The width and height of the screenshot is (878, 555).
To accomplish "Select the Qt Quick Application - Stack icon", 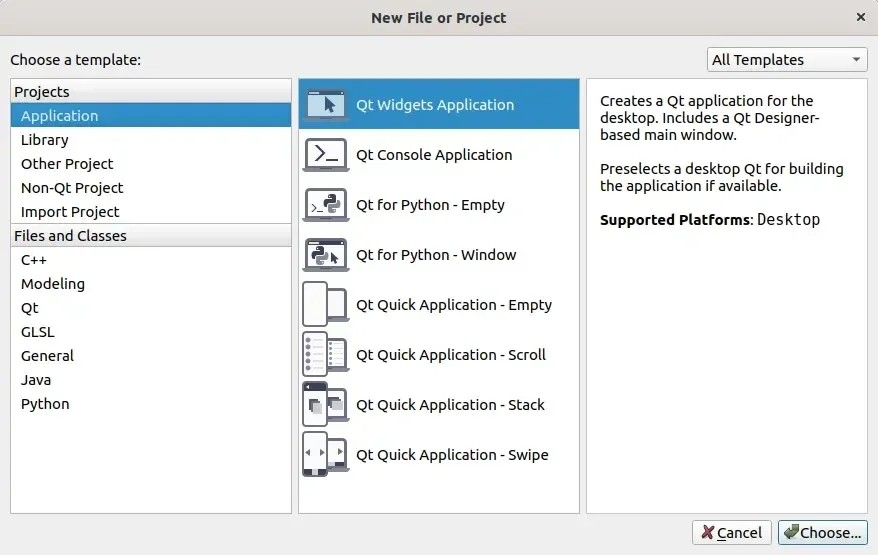I will [x=326, y=404].
